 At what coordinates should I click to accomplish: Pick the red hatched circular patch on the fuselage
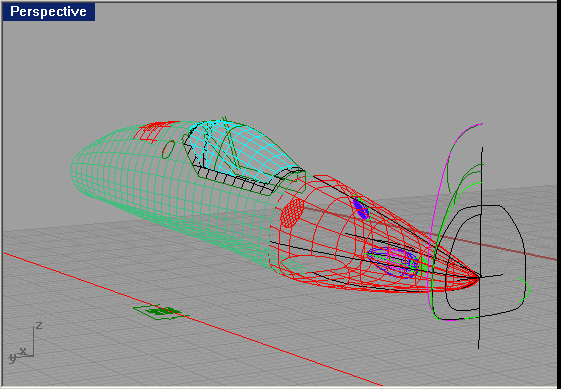292,212
